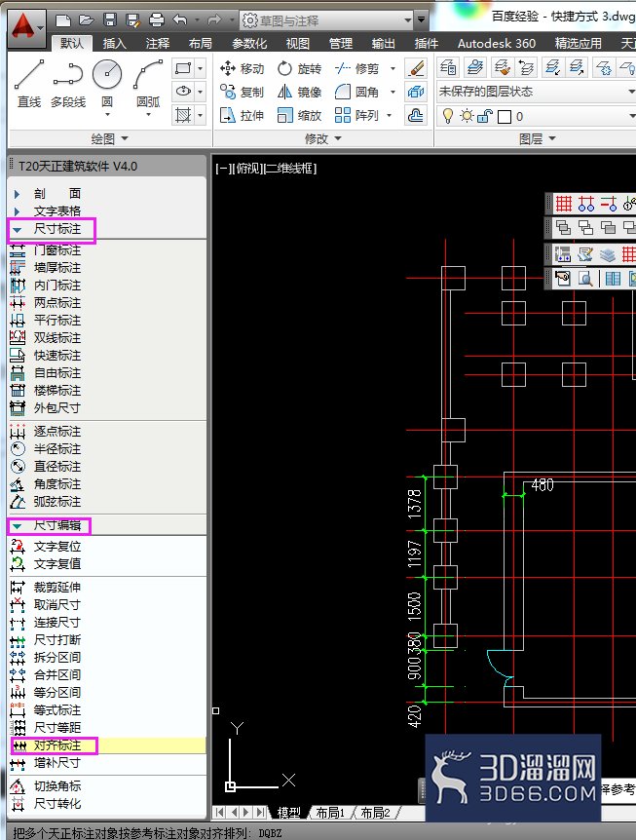Click the first layout tab navigation arrow
This screenshot has width=636, height=840.
(219, 812)
